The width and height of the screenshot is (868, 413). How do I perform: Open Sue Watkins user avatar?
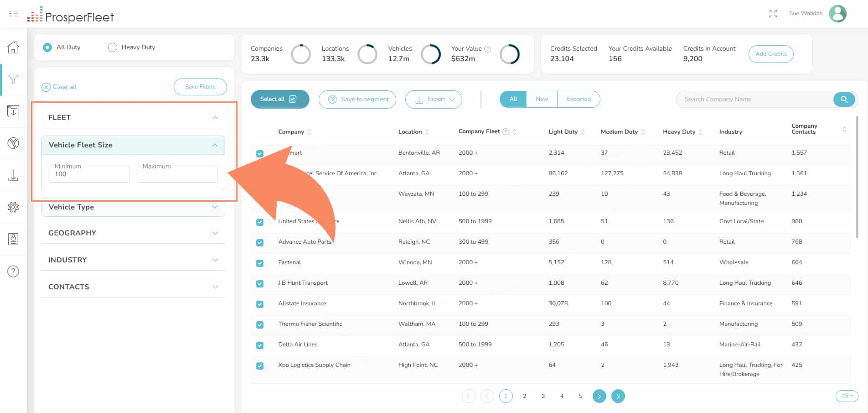tap(837, 14)
